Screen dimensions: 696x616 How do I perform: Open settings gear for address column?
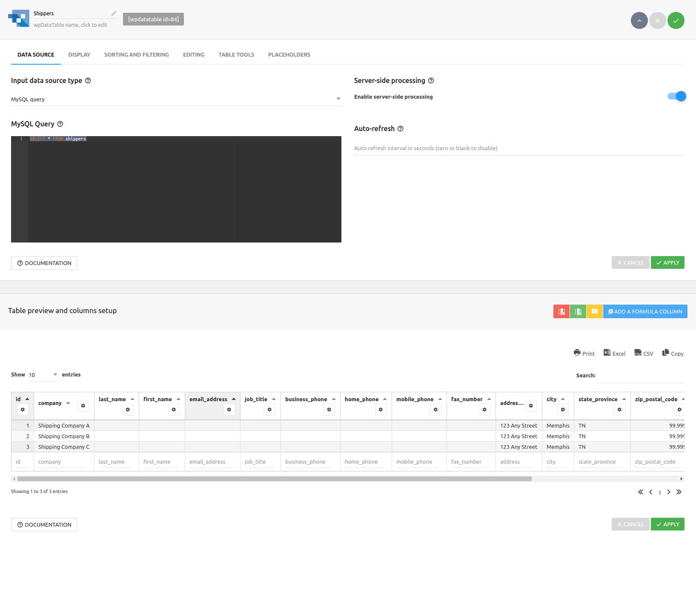531,406
